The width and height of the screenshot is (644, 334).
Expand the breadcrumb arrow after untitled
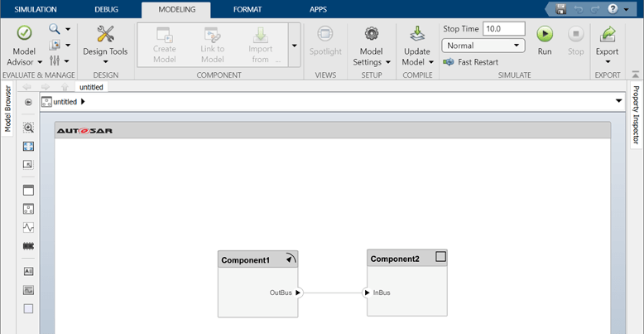point(83,102)
